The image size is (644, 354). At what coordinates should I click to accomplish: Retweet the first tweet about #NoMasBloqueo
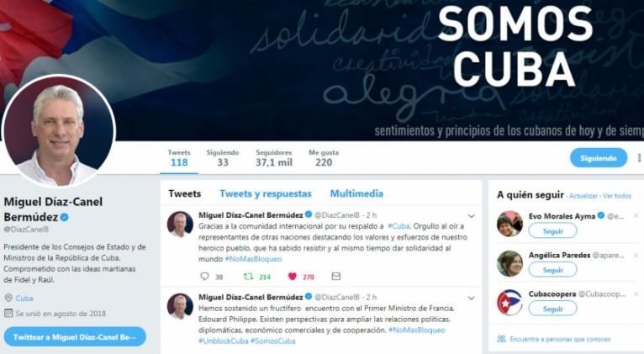[248, 277]
